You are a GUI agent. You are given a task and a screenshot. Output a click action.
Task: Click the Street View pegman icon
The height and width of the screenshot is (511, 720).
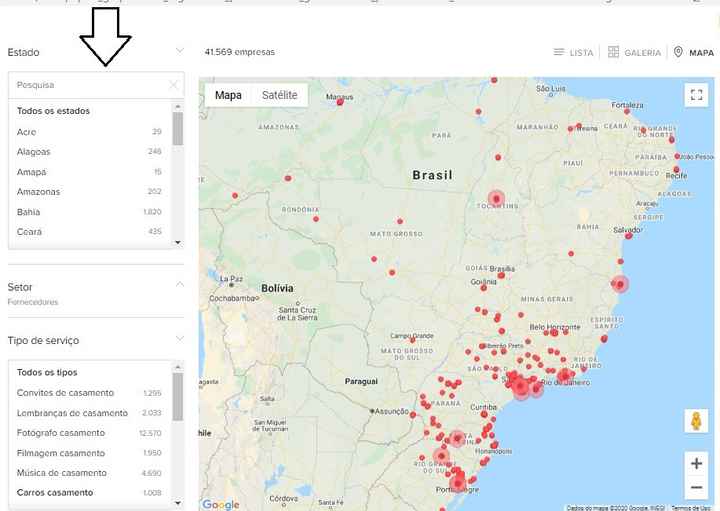point(697,421)
